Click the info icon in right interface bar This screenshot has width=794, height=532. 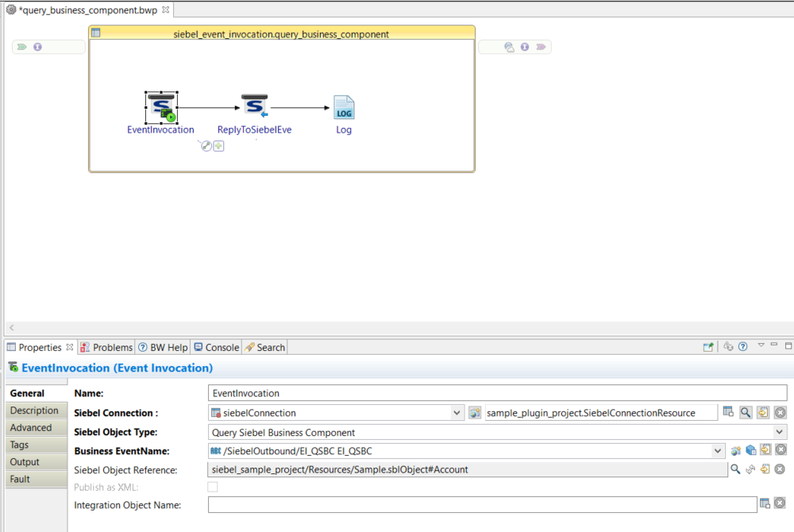[525, 47]
